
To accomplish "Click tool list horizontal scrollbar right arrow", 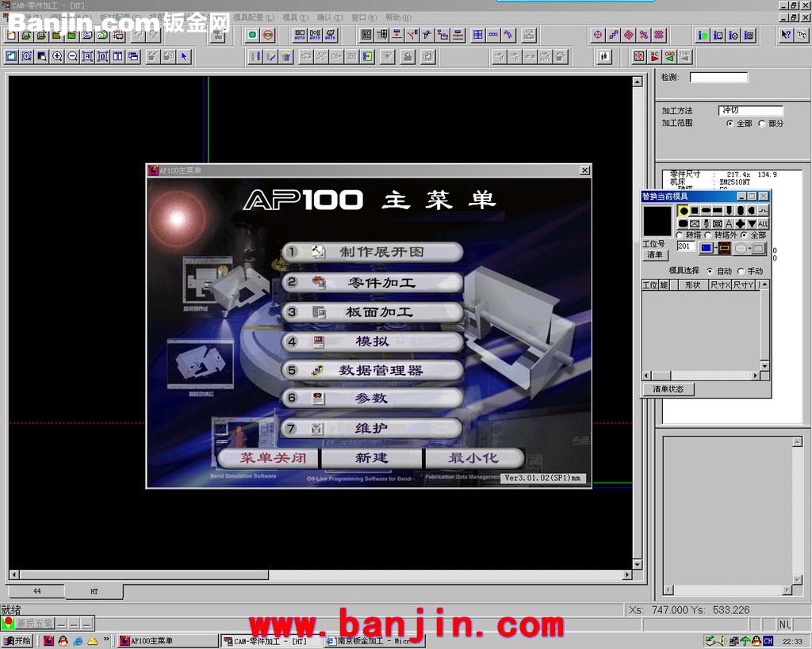I will [x=756, y=376].
